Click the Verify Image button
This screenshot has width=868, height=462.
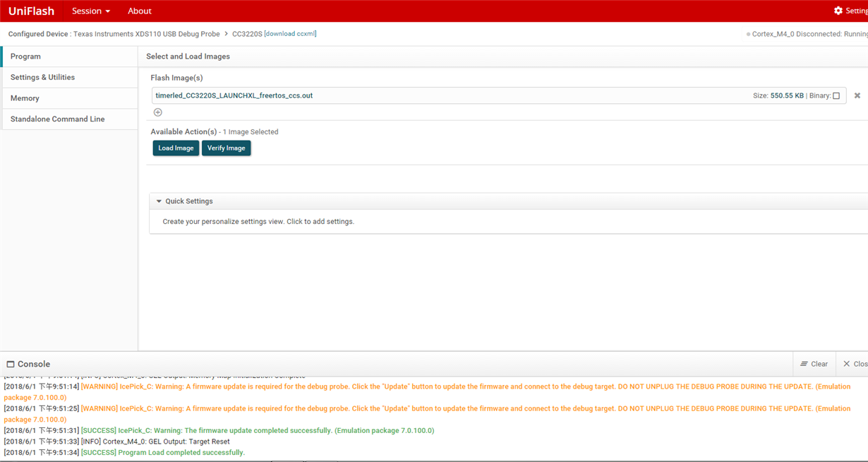226,148
